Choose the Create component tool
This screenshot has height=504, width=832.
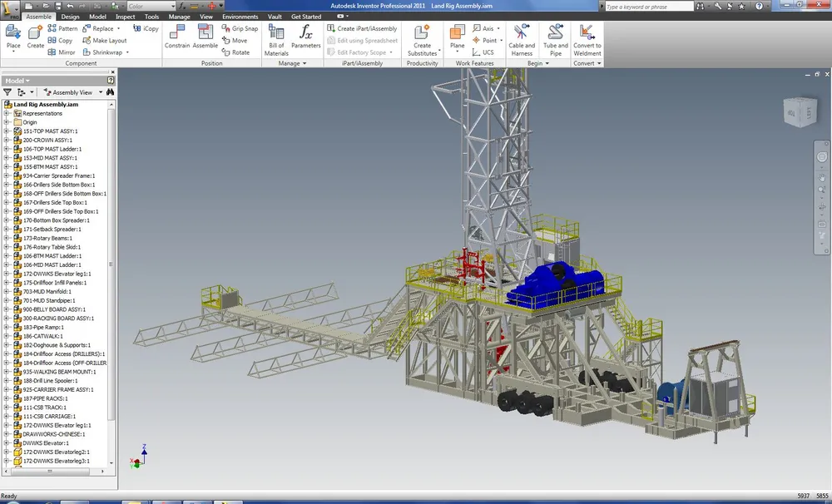tap(36, 38)
